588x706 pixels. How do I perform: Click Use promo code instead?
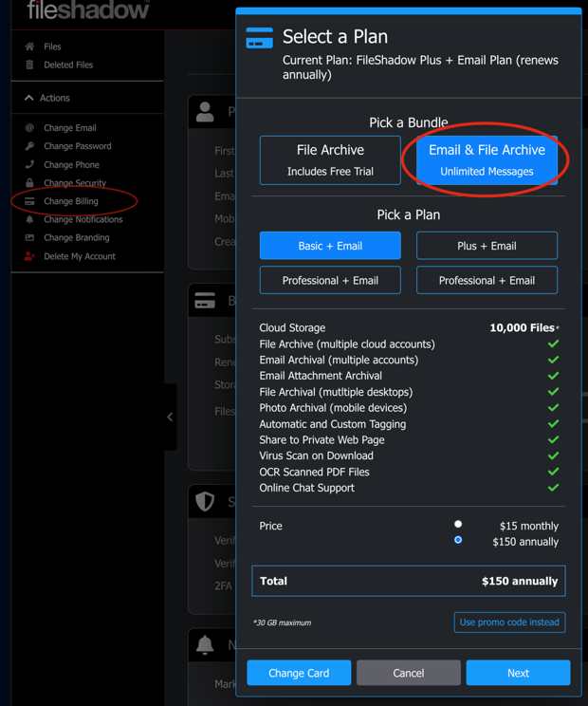click(509, 622)
